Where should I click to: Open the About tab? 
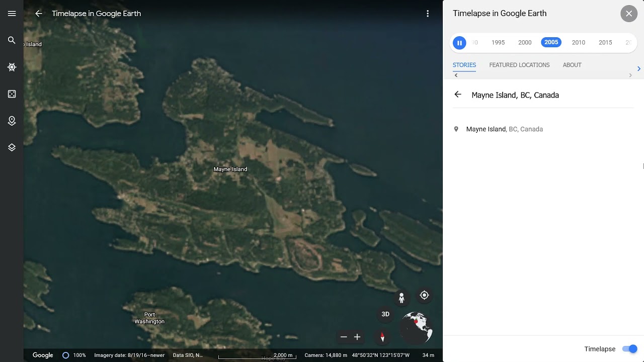tap(572, 65)
